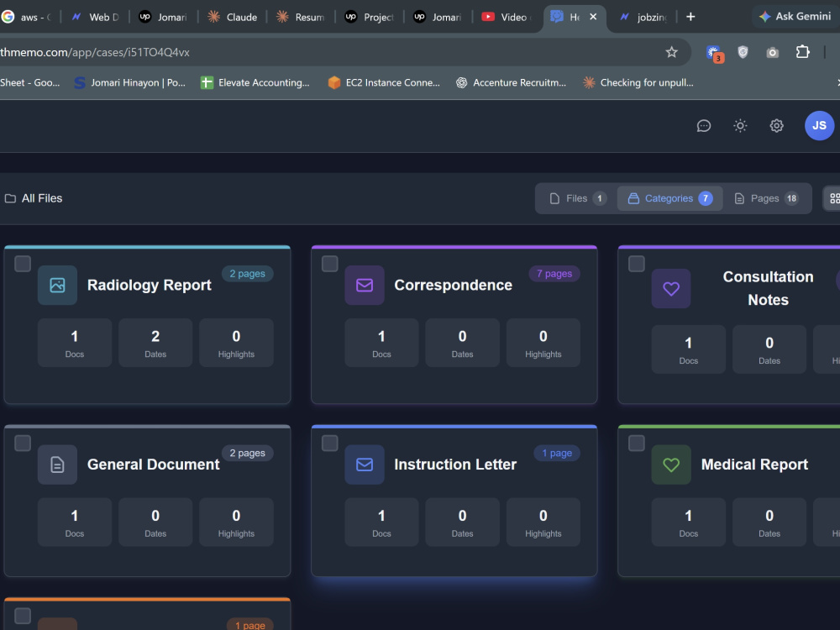The image size is (840, 630).
Task: Click the camera screenshot extension icon
Action: [x=772, y=52]
